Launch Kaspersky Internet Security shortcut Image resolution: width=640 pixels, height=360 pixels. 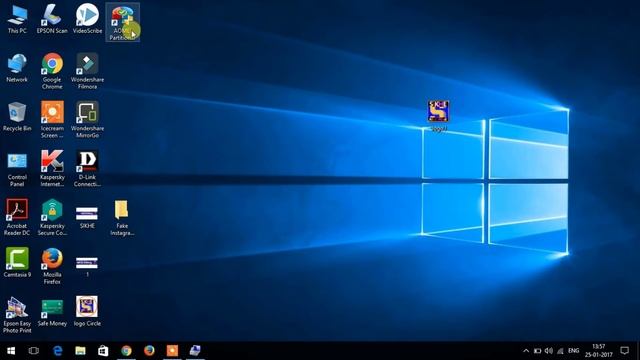(52, 168)
